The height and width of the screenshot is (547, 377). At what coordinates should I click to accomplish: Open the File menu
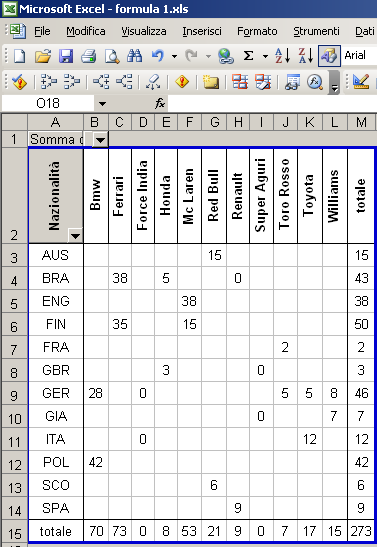point(42,31)
